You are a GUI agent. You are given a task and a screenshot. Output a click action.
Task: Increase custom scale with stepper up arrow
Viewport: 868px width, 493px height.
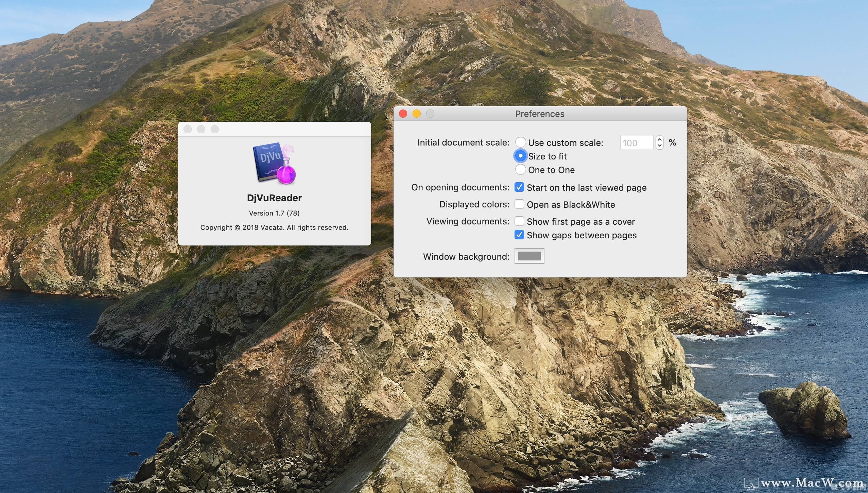click(660, 139)
